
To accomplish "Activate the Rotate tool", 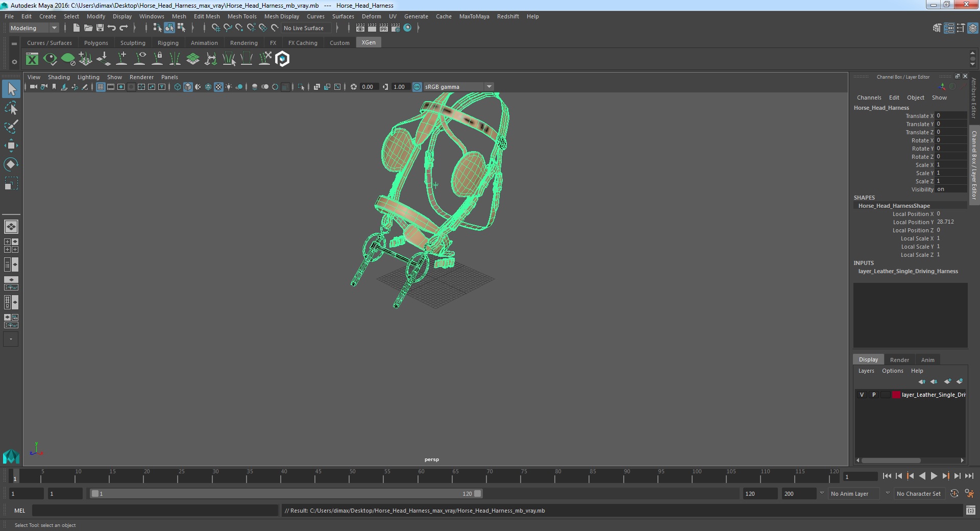I will [11, 164].
